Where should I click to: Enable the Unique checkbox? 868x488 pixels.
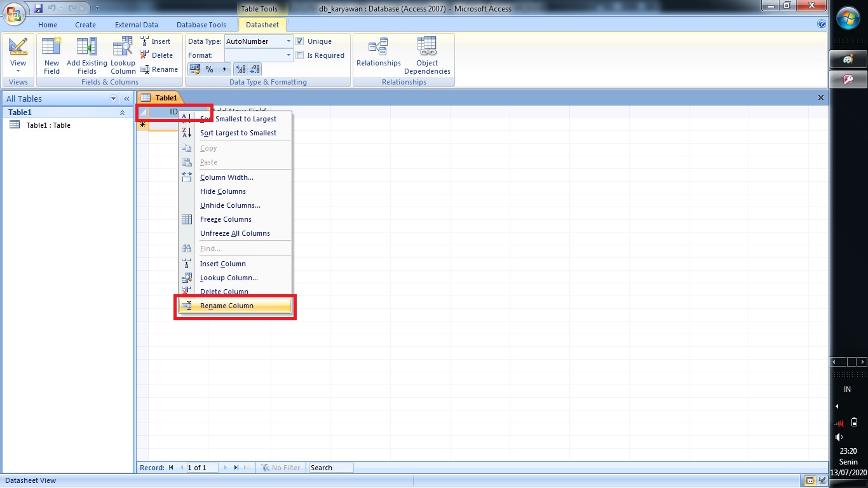pyautogui.click(x=299, y=41)
